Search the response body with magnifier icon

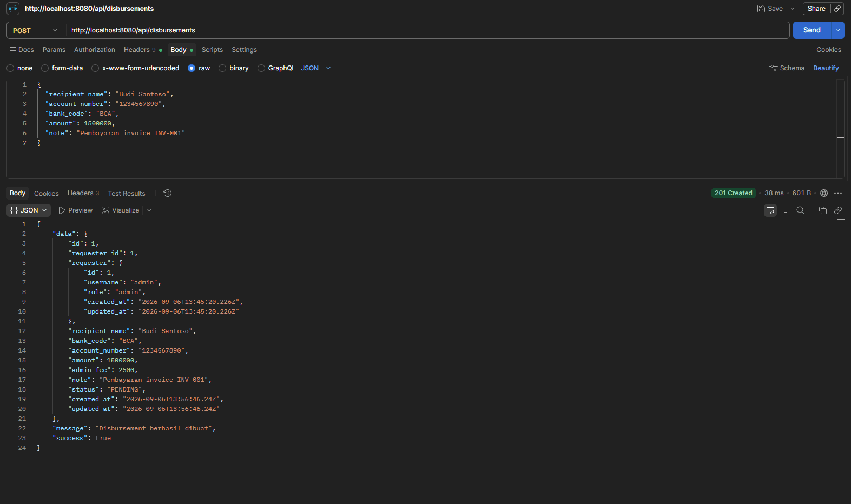801,210
